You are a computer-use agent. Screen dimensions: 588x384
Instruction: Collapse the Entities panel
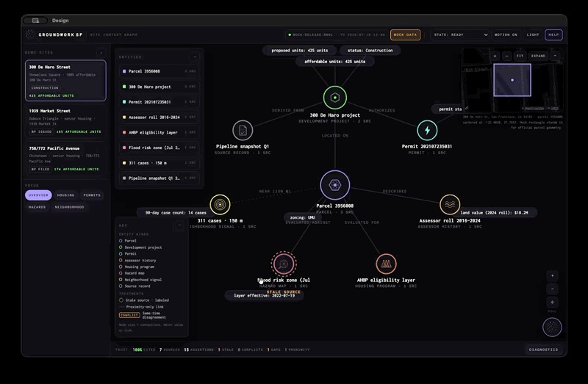pos(195,57)
